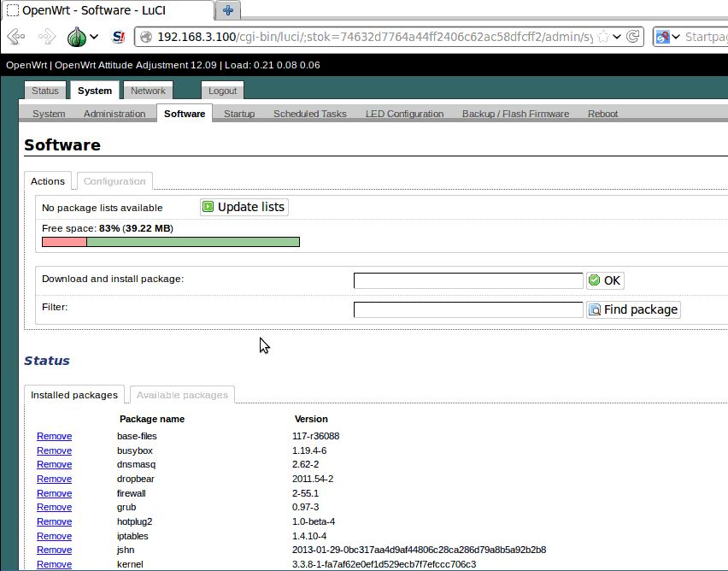Click the magnifier icon on Find package
Screen dimensions: 728x571
[595, 309]
